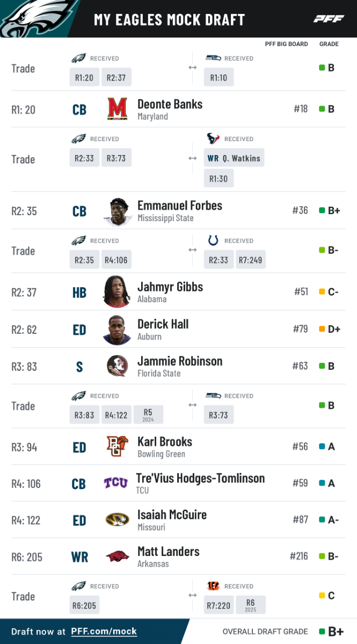Screen dimensions: 357x644
Task: Click the R1:10 pick chip in first trade
Action: [x=218, y=77]
